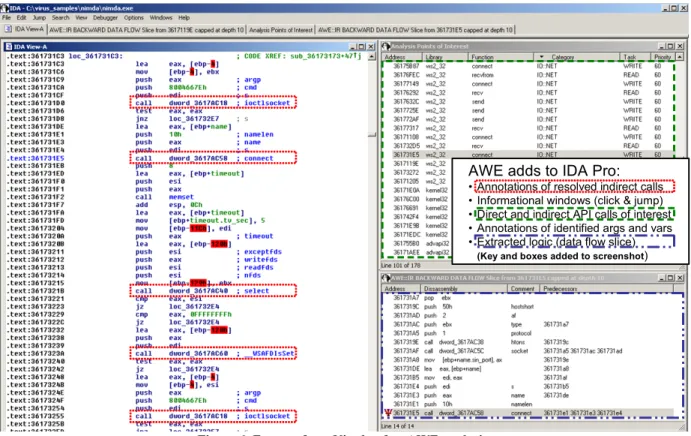Click the CODE XREF sub_36173173+47 reference
691x436 pixels.
coord(299,56)
